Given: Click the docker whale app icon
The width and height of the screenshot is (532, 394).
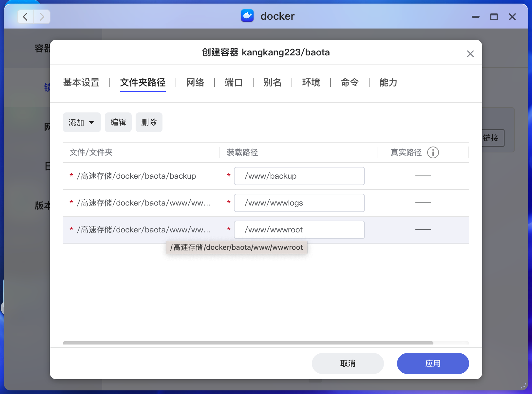Looking at the screenshot, I should click(247, 16).
